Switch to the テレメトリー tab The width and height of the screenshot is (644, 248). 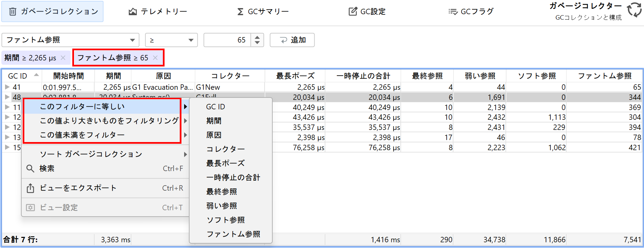(158, 12)
